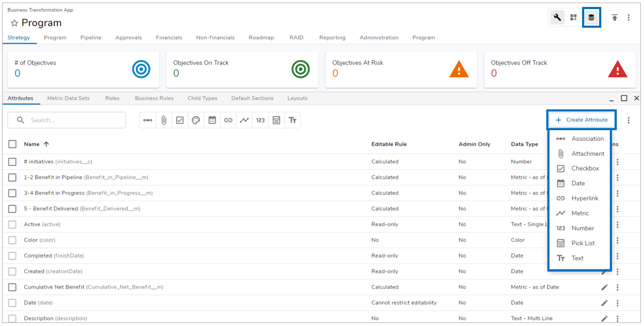The height and width of the screenshot is (326, 644).
Task: Select the Association attribute filter icon
Action: (x=148, y=120)
